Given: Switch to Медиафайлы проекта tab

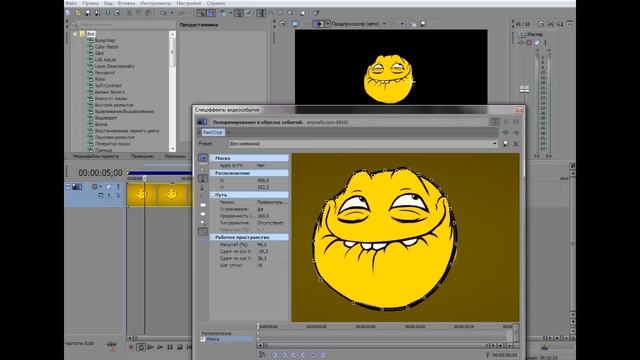Looking at the screenshot, I should 96,156.
